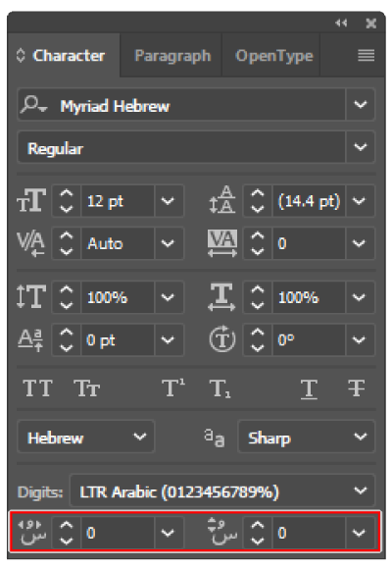Screen dimensions: 392x567
Task: Open the Hebrew language selector
Action: [x=86, y=438]
